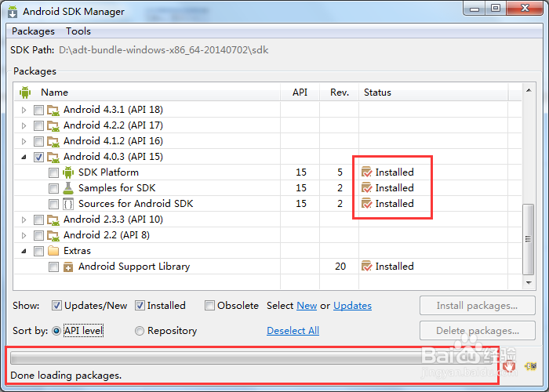Check the Android 4.3.1 (API 18) checkbox
Image resolution: width=549 pixels, height=392 pixels.
38,111
